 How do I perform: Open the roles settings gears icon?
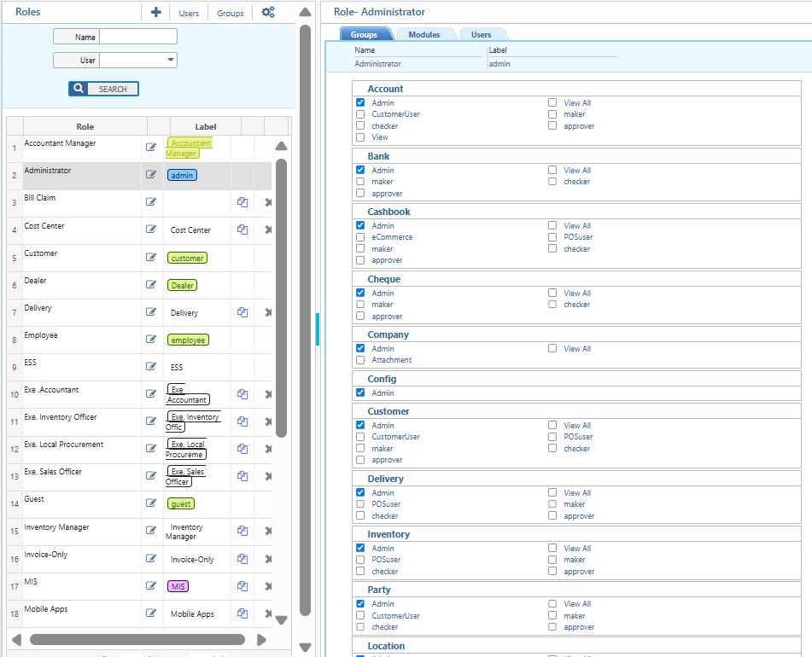[x=268, y=13]
